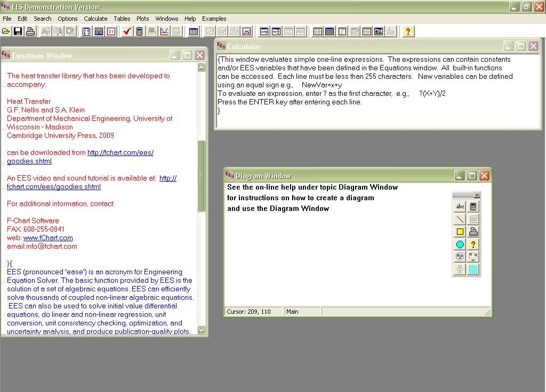Click the Open file icon in main toolbar
The height and width of the screenshot is (392, 546).
(6, 31)
